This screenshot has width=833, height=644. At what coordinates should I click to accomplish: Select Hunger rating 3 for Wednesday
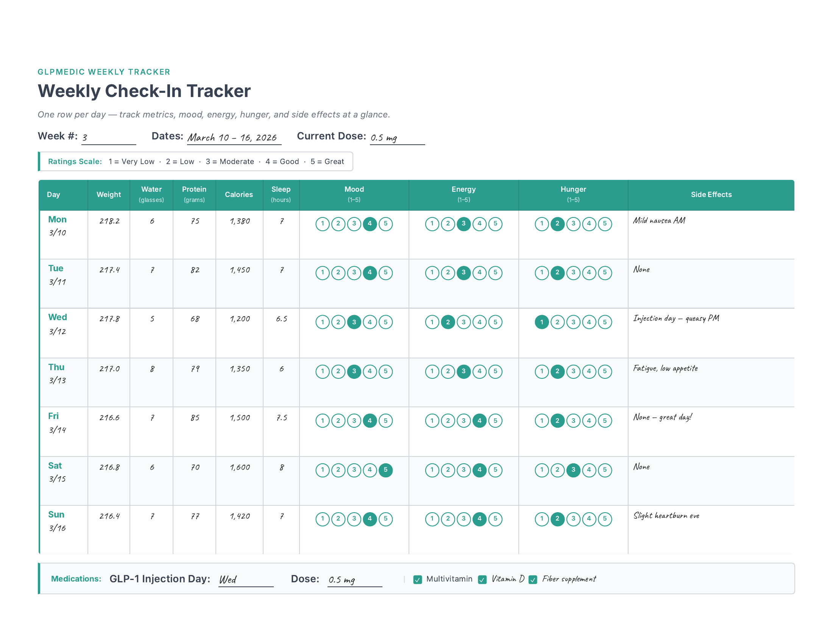tap(573, 322)
